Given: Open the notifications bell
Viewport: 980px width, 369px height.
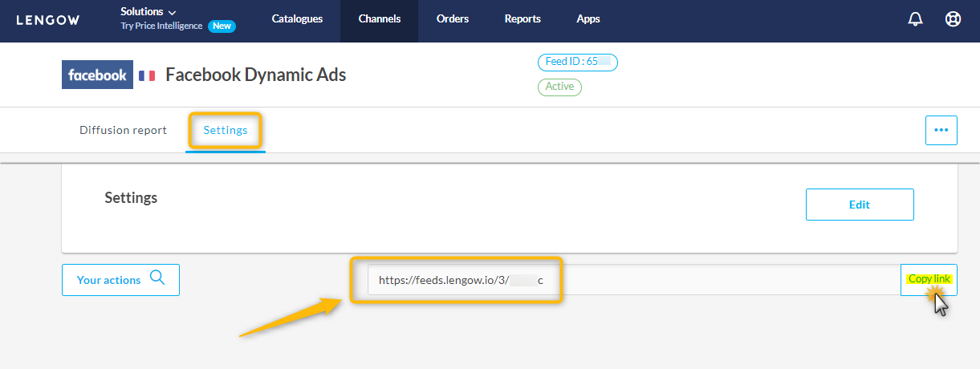Looking at the screenshot, I should 915,19.
